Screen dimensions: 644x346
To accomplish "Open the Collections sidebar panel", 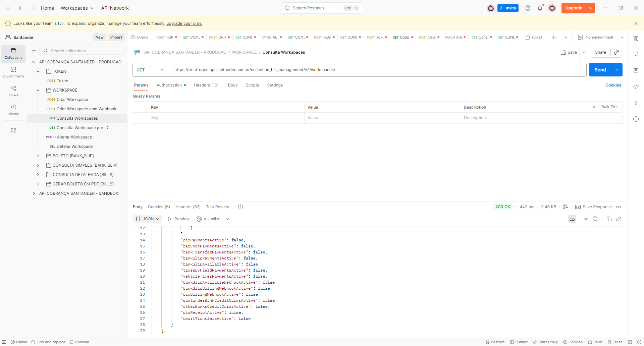I will pos(13,54).
